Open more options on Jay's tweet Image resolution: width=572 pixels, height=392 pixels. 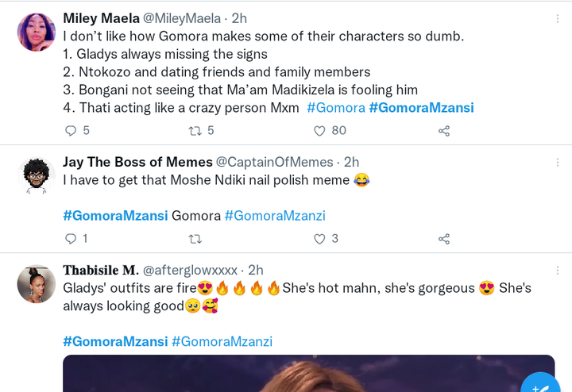point(558,162)
